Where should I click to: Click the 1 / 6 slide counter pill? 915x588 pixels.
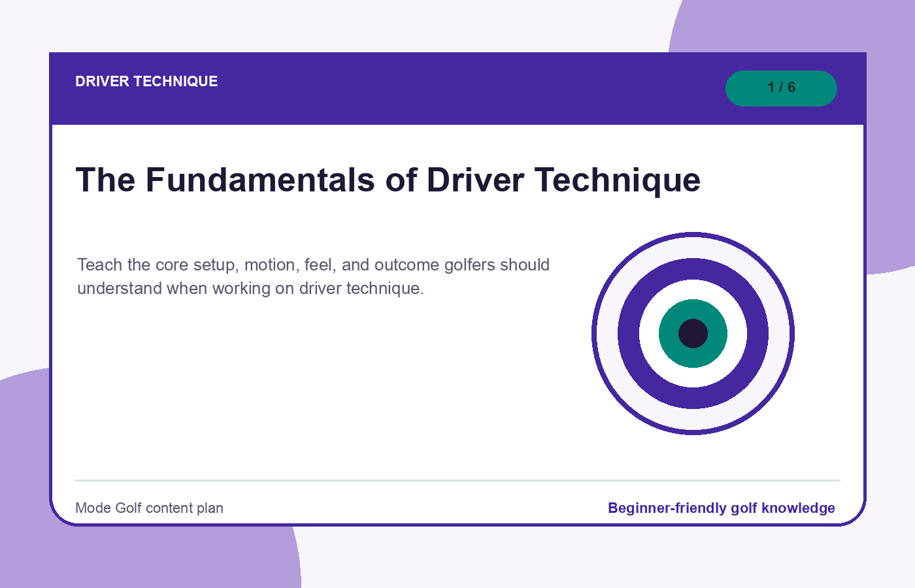click(781, 88)
